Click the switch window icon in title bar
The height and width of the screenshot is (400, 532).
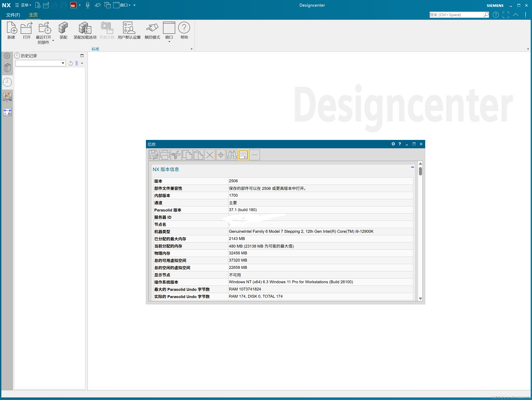pos(108,5)
